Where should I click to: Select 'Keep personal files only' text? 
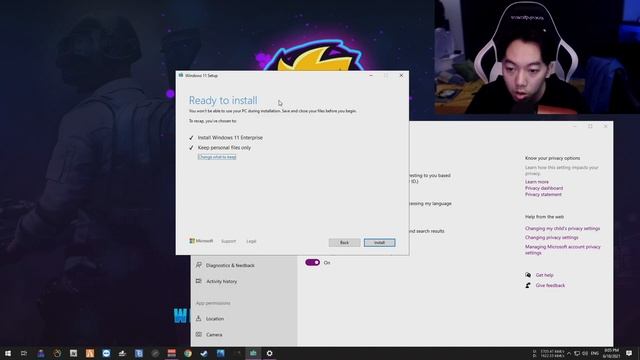[x=224, y=148]
